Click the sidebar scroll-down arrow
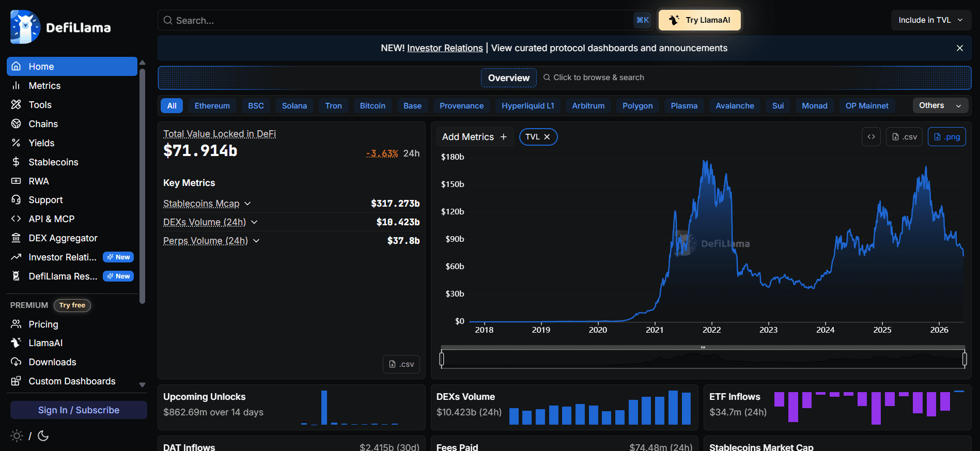 [143, 385]
